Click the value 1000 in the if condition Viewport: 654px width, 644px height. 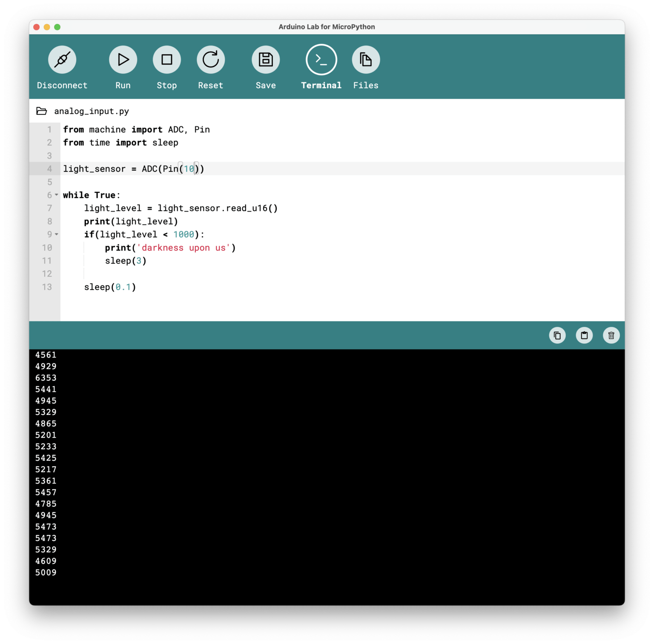click(x=185, y=235)
